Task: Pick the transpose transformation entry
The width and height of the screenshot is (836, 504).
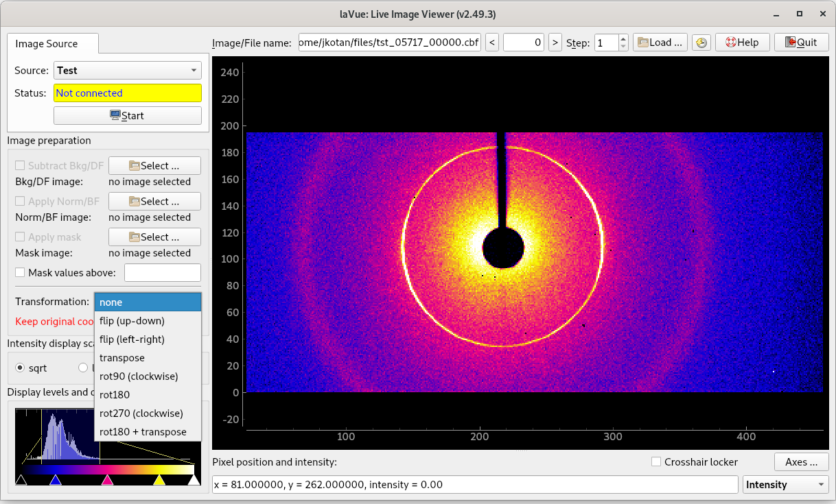Action: point(122,358)
